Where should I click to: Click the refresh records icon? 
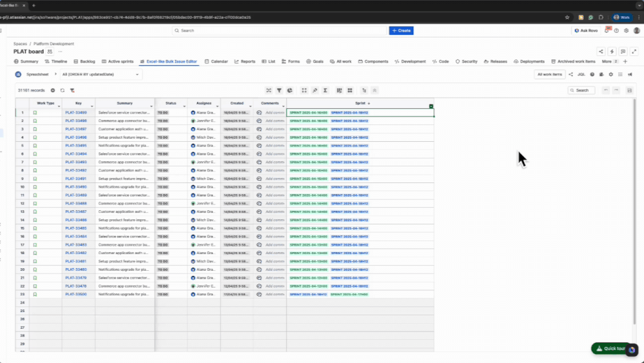point(63,90)
